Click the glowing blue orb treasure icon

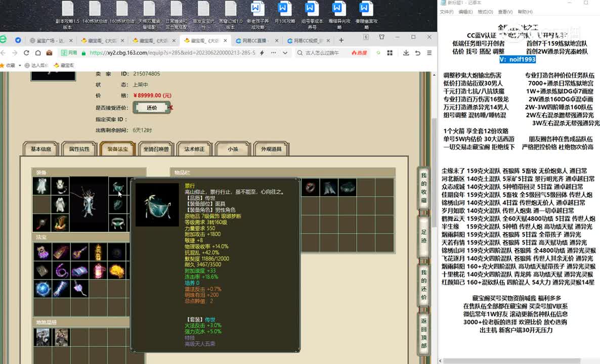41,289
